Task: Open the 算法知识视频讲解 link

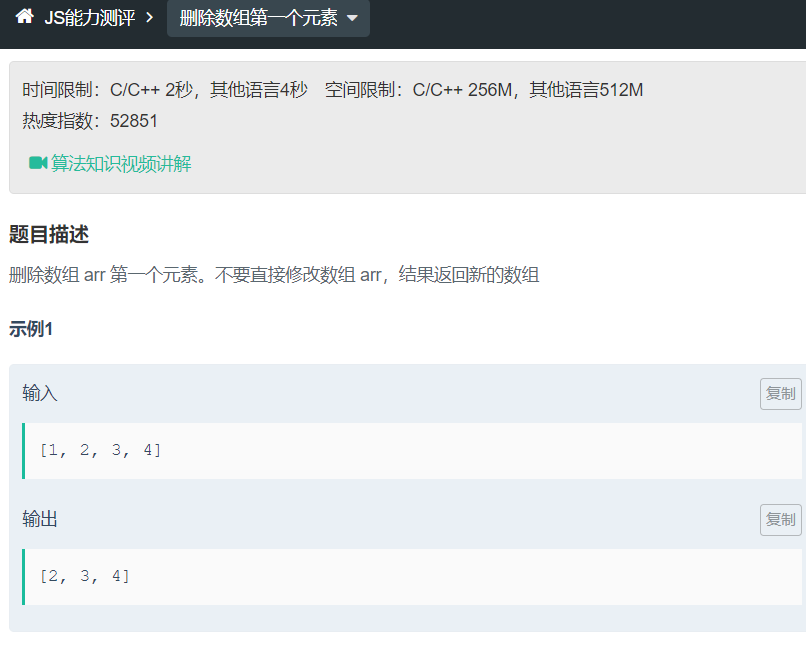Action: [121, 164]
